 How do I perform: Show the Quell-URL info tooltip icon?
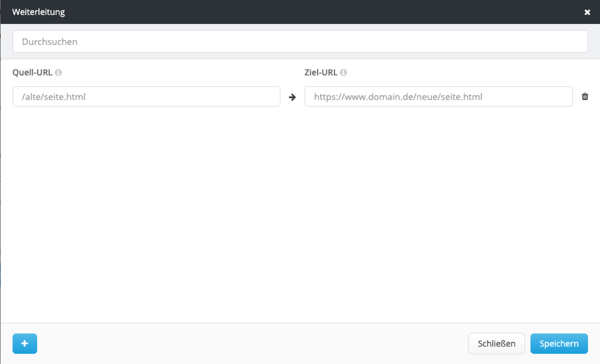58,73
